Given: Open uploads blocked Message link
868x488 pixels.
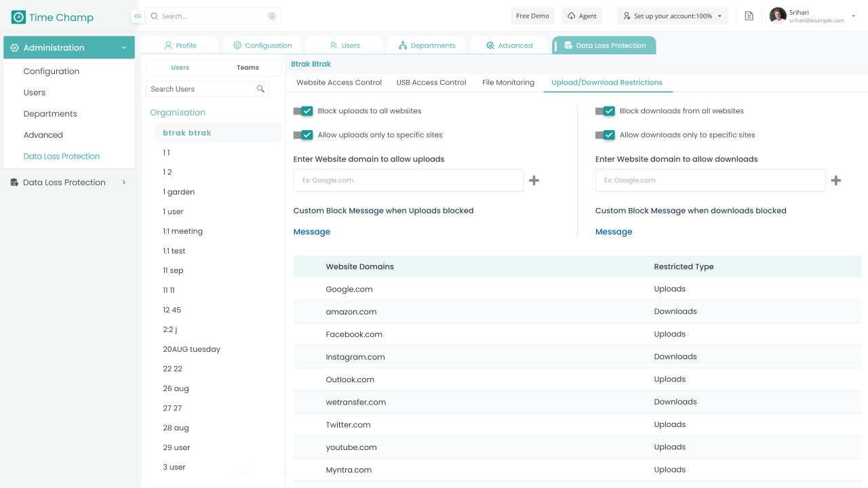Looking at the screenshot, I should pos(312,232).
